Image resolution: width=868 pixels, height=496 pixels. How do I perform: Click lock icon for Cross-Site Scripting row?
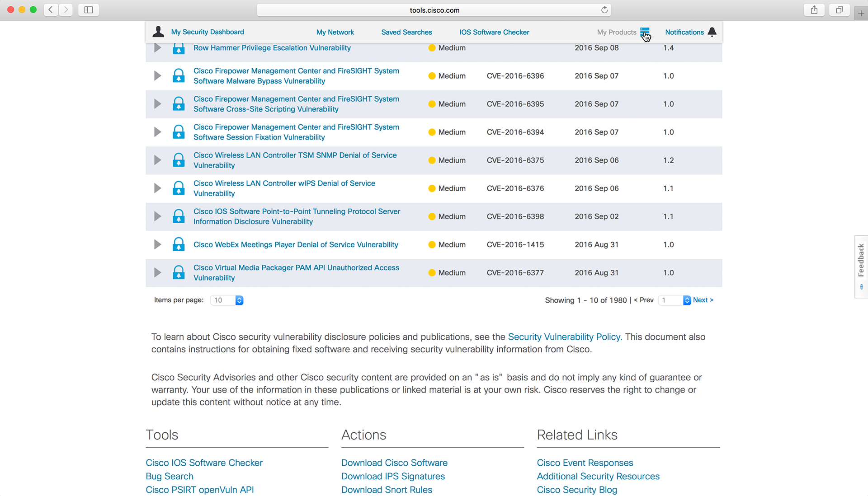179,104
